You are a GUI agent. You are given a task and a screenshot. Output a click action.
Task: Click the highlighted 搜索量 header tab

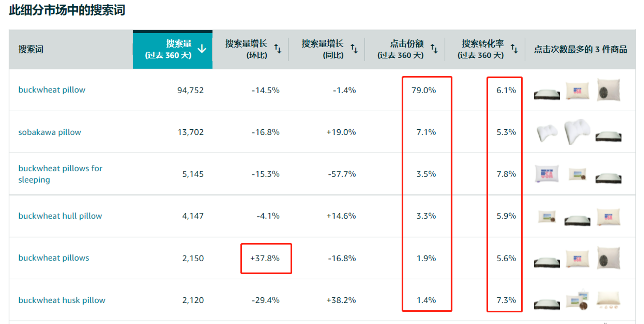click(173, 49)
